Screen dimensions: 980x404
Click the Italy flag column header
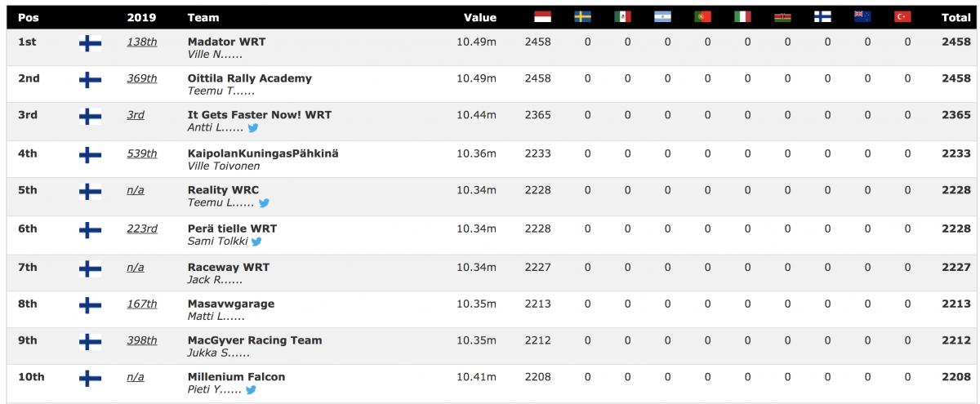pos(742,17)
